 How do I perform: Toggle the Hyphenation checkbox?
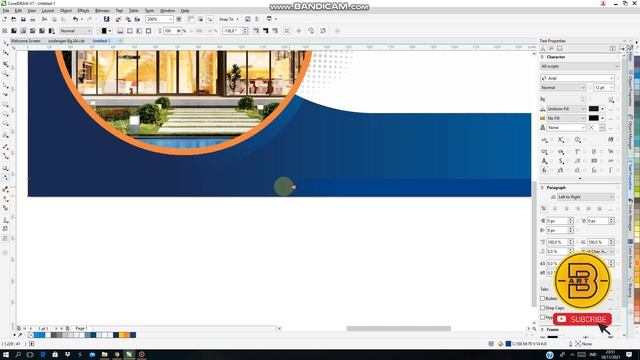point(543,317)
